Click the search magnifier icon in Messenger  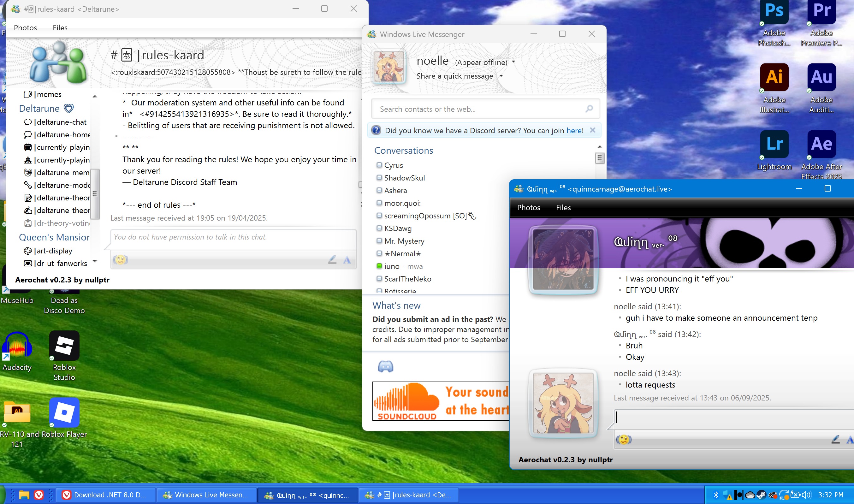(x=589, y=109)
